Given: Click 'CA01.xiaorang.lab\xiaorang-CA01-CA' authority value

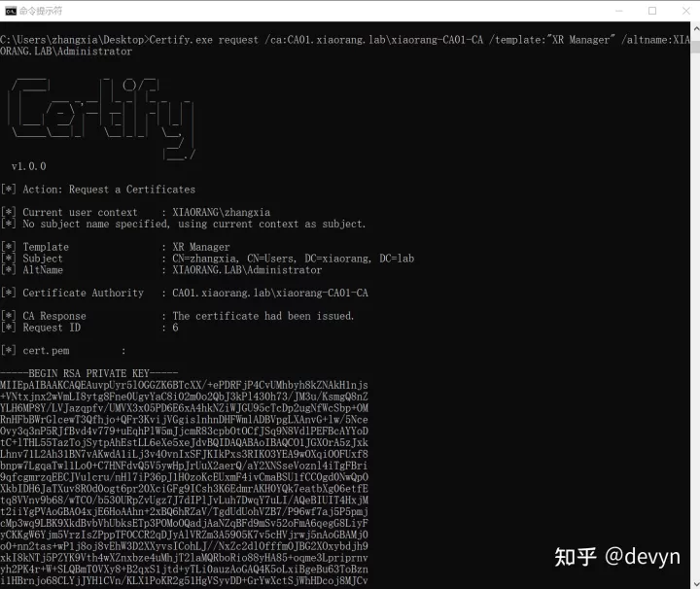Looking at the screenshot, I should pyautogui.click(x=270, y=293).
